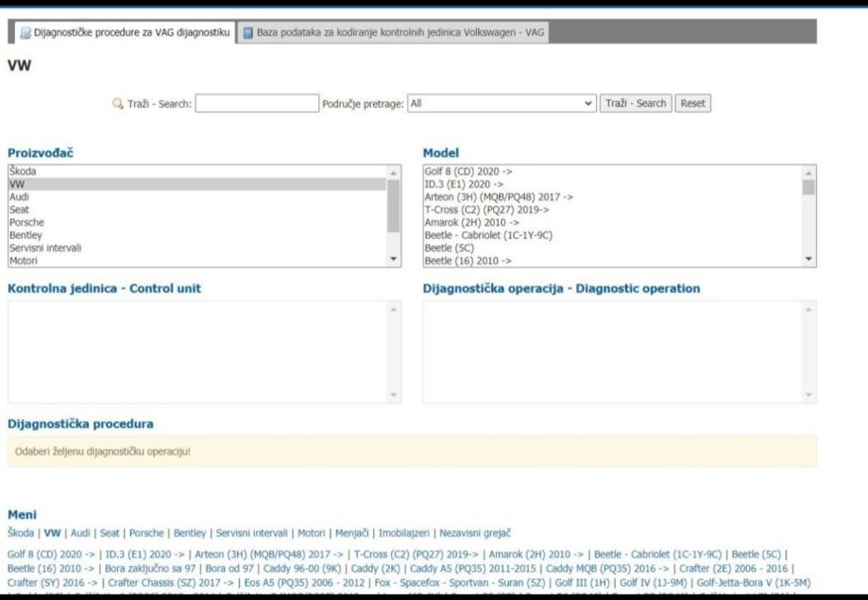The height and width of the screenshot is (600, 868).
Task: Open the Bentley link in Meni
Action: [189, 533]
